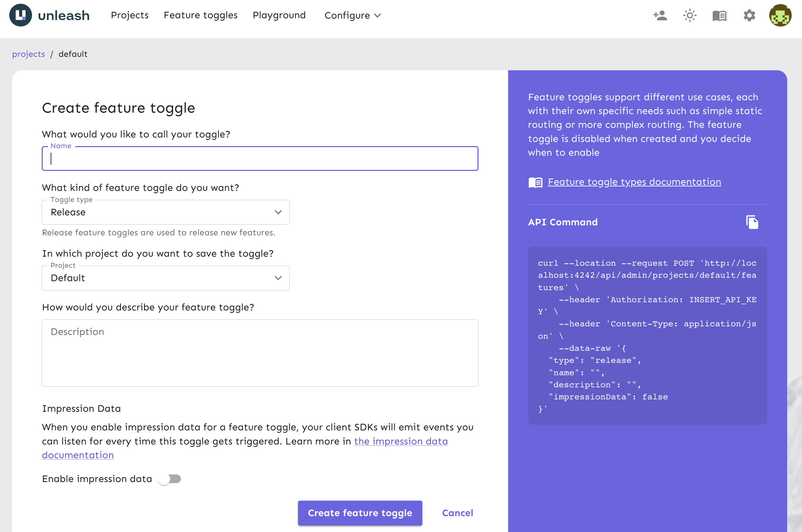
Task: Click the add user icon top right
Action: pyautogui.click(x=661, y=16)
